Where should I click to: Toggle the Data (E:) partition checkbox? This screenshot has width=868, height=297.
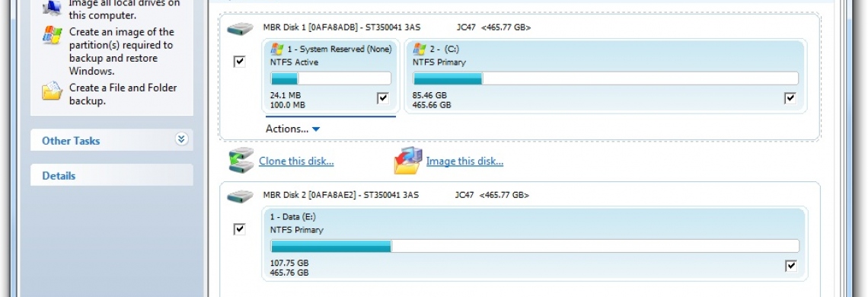click(x=791, y=266)
